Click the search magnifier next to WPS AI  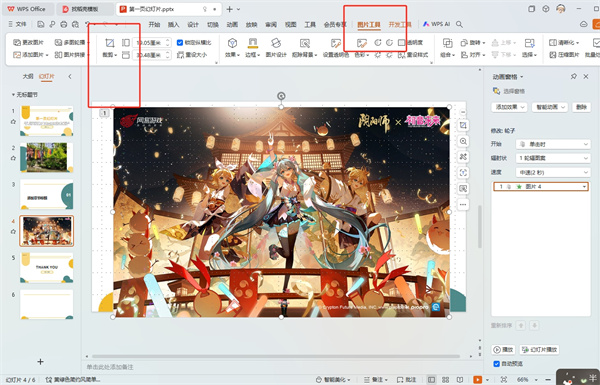pyautogui.click(x=459, y=24)
